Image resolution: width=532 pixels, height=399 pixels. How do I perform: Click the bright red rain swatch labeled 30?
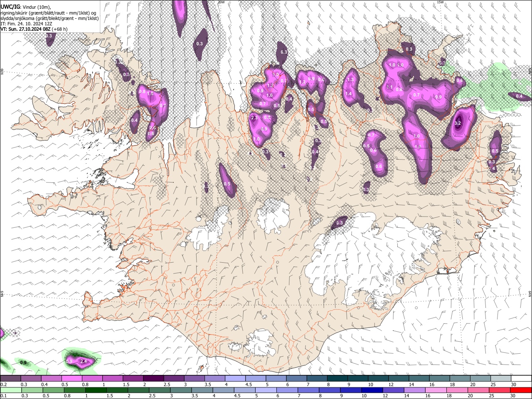[521, 390]
